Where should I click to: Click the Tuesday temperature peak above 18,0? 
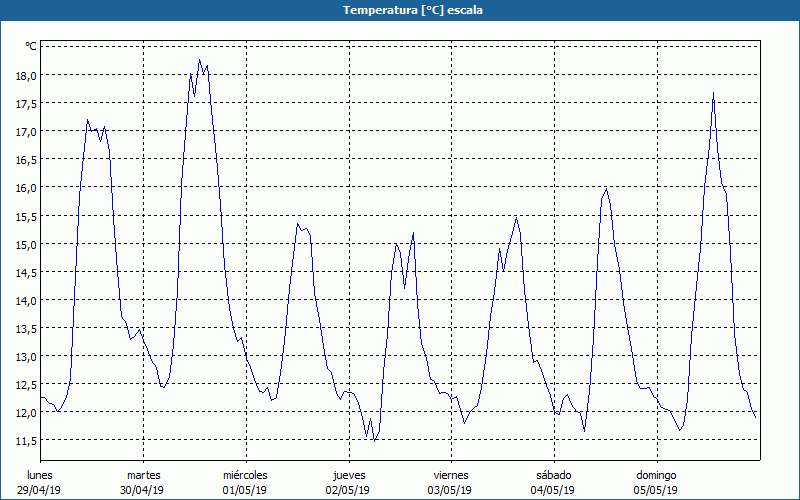[199, 60]
